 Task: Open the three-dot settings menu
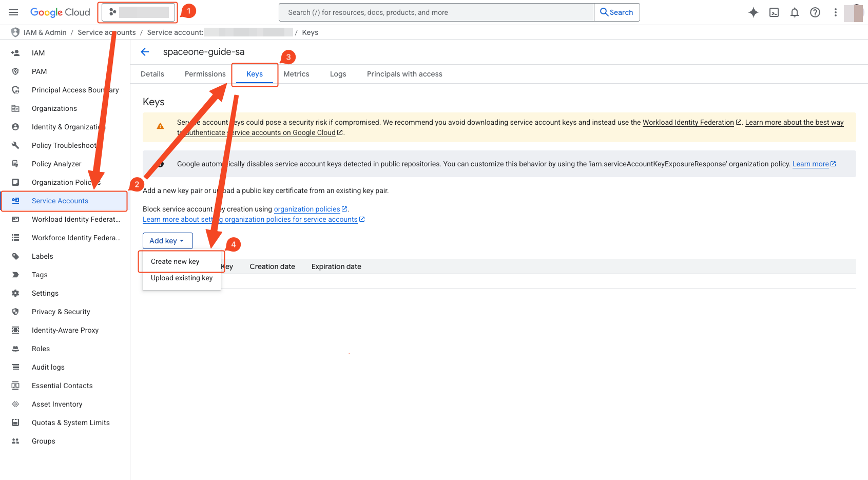click(836, 12)
